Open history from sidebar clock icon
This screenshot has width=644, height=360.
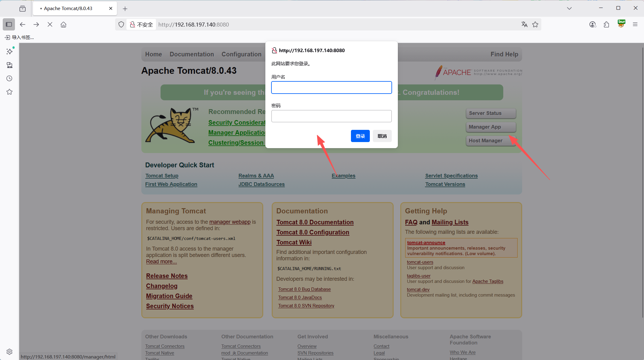(x=9, y=78)
